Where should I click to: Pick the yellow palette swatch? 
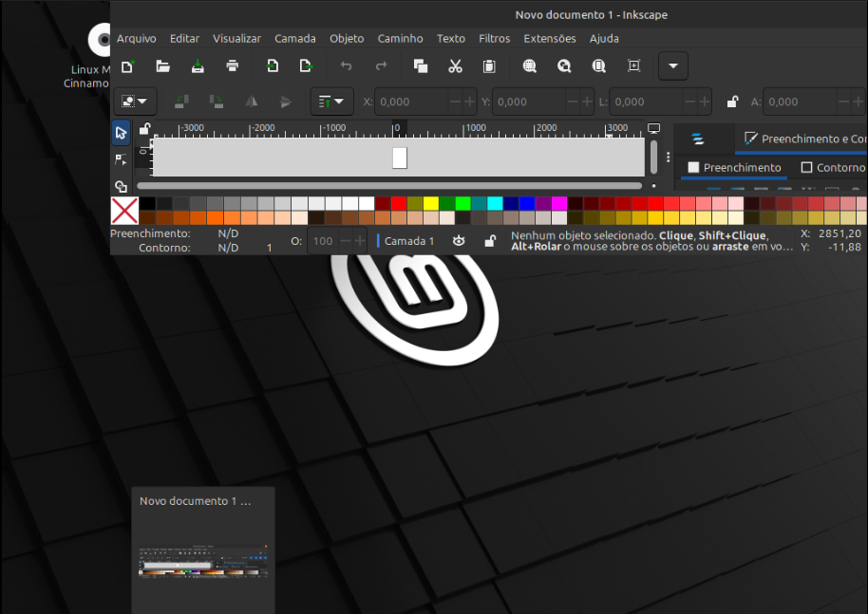(431, 204)
